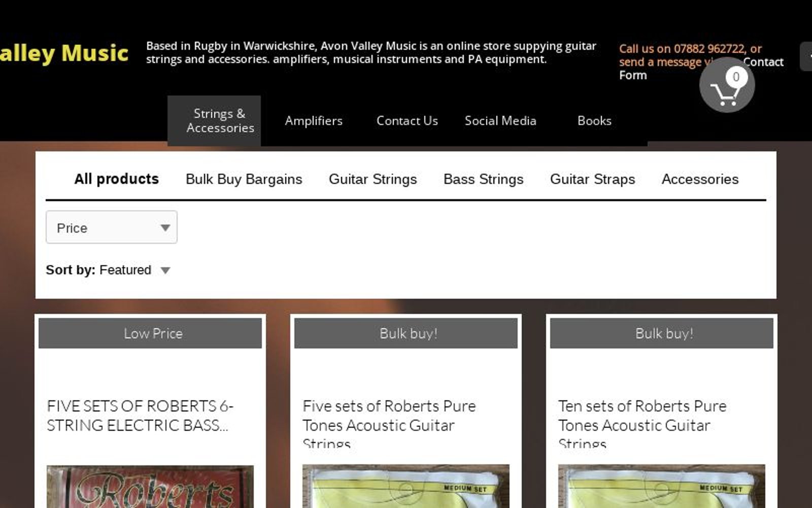Click the Bulk buy! banner on Five sets card
The image size is (812, 508).
[x=406, y=333]
